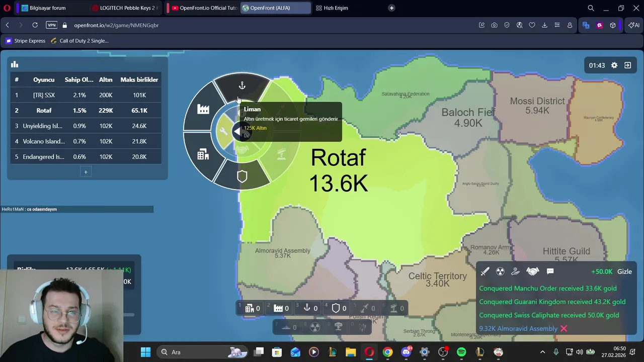The width and height of the screenshot is (644, 362).
Task: Select the Volcano Island... leaderboard row
Action: (x=86, y=141)
